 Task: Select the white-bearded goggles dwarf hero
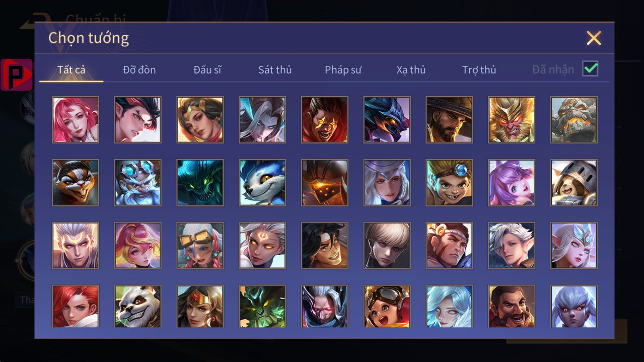(138, 182)
